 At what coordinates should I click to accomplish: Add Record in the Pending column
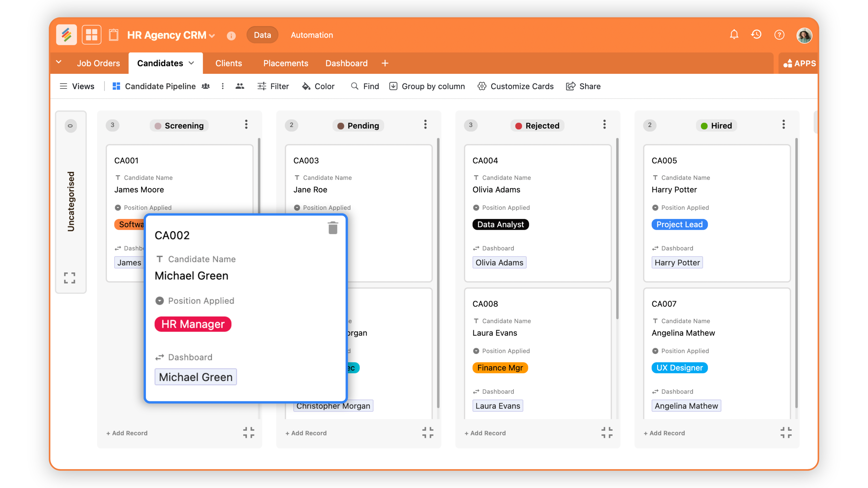[x=306, y=433]
